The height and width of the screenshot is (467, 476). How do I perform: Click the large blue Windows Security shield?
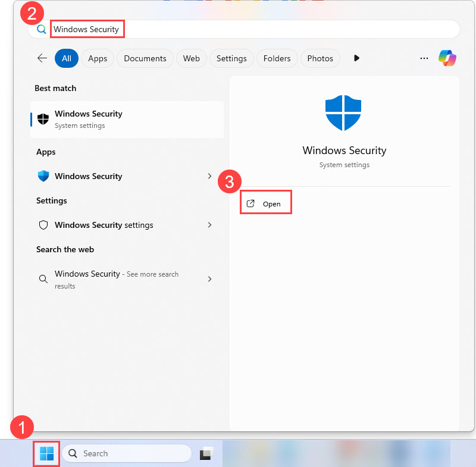(x=344, y=113)
